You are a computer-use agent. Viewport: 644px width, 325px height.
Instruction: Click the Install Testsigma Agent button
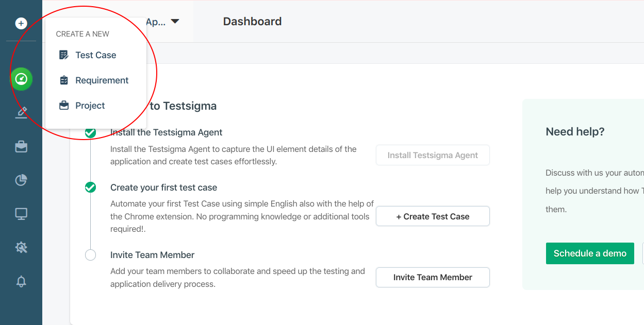[432, 155]
